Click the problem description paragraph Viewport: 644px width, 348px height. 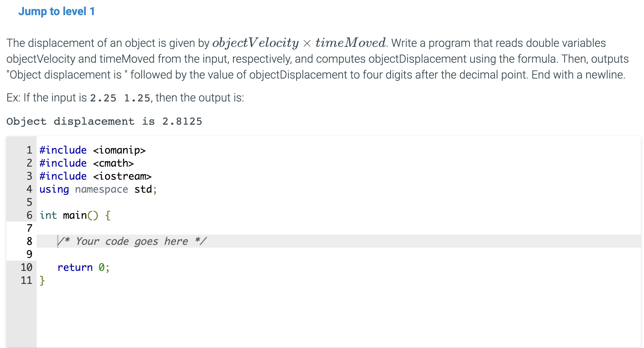317,59
